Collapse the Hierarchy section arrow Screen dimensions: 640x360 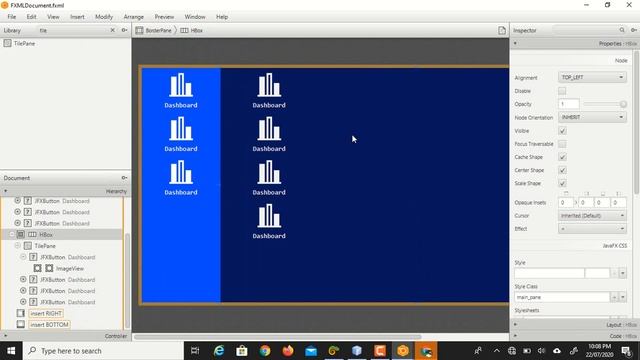[5, 191]
